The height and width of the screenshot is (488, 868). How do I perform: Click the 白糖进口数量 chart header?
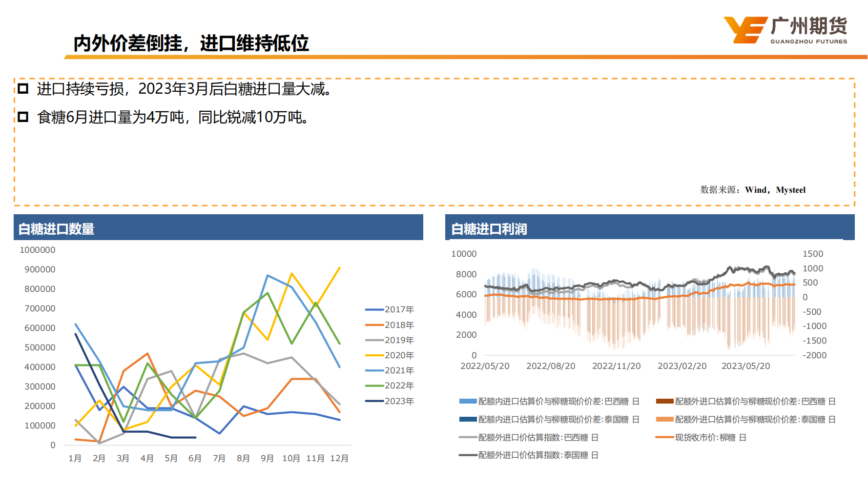tap(56, 229)
